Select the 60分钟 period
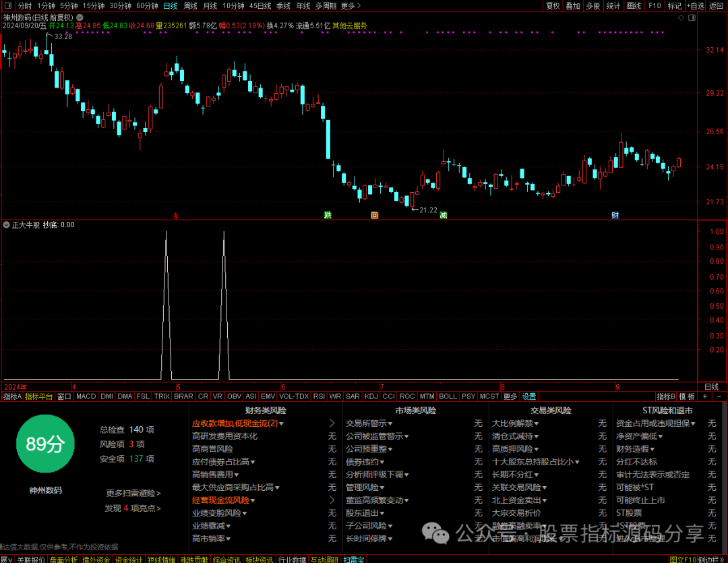This screenshot has width=728, height=563. (147, 5)
